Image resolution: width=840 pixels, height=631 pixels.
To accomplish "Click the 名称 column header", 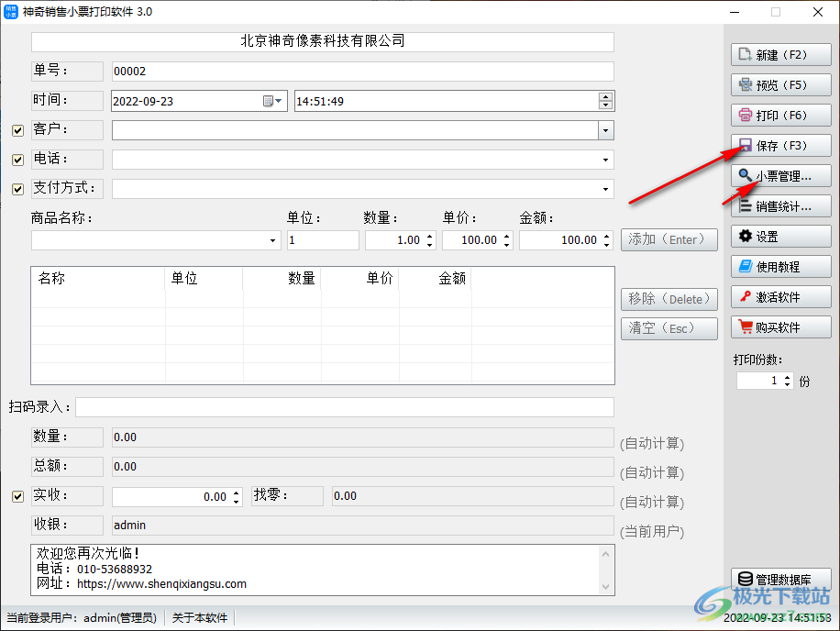I will (98, 279).
